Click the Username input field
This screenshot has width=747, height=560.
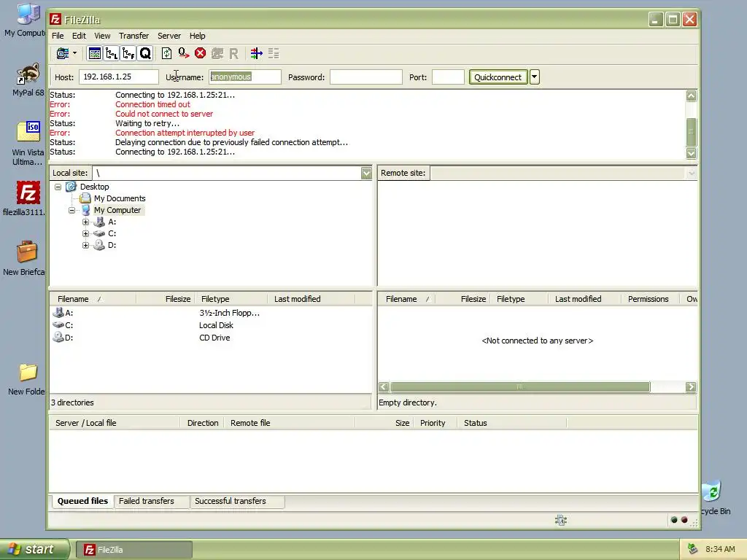tap(245, 77)
